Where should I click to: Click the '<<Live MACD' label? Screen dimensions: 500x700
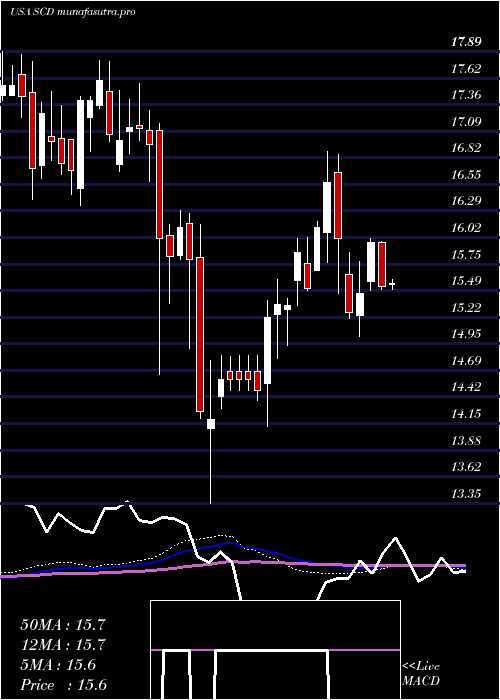tap(421, 674)
